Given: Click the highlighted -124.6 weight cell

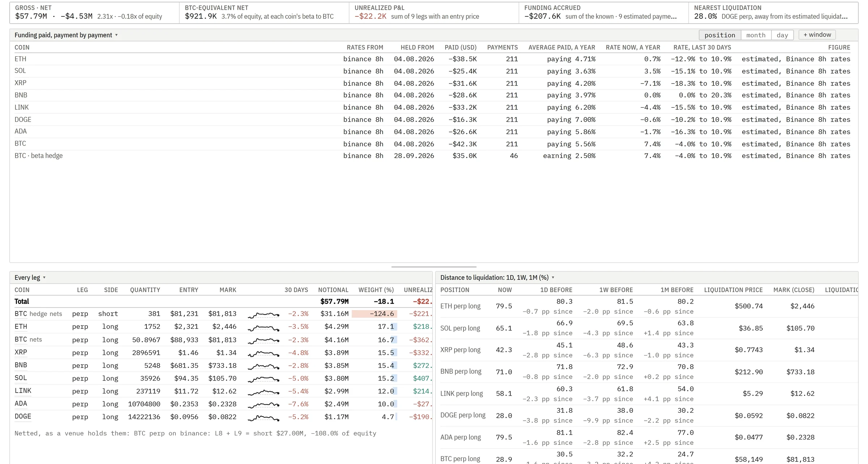Looking at the screenshot, I should pos(374,314).
